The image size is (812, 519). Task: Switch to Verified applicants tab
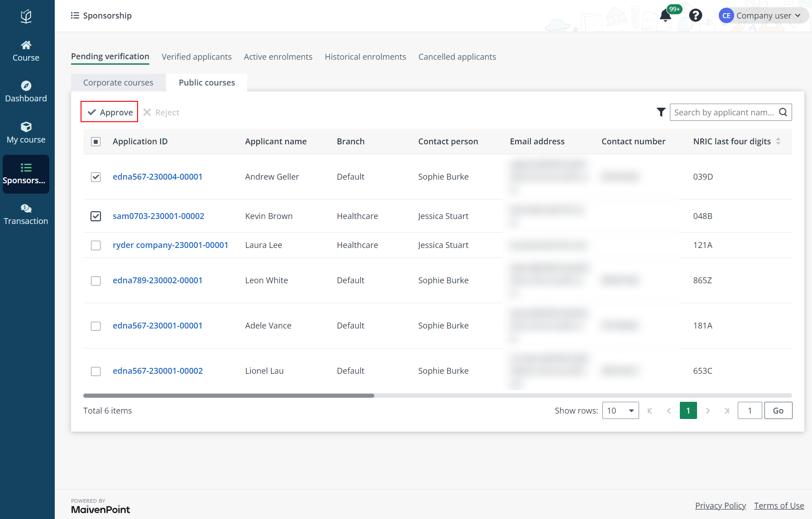pos(196,57)
